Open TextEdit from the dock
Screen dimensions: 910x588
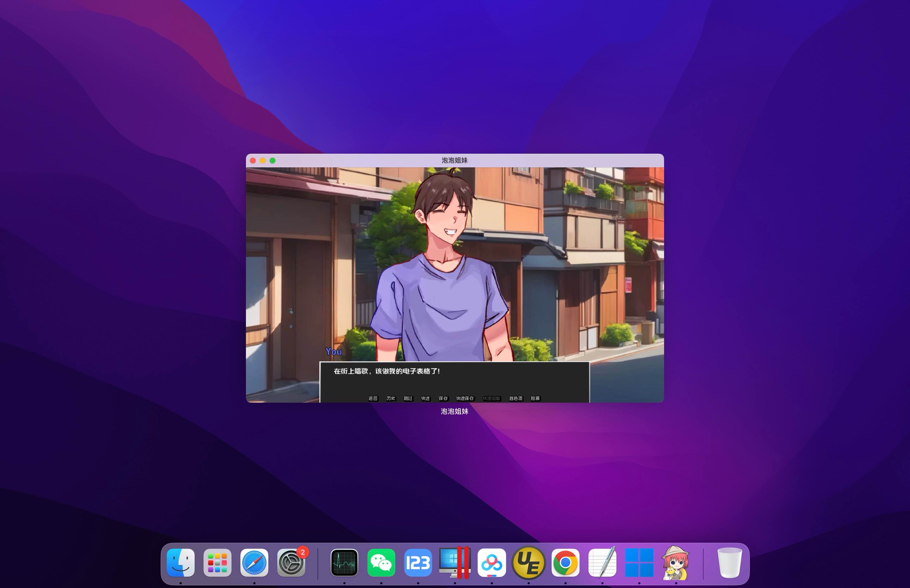coord(603,562)
